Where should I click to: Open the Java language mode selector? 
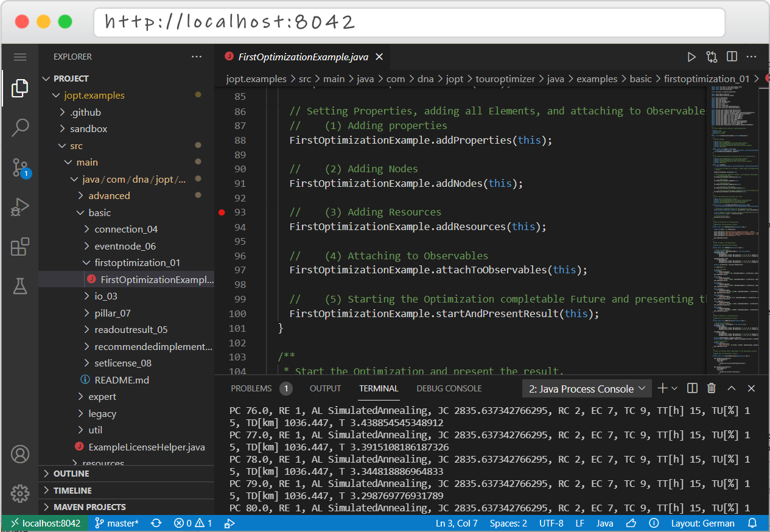click(604, 523)
